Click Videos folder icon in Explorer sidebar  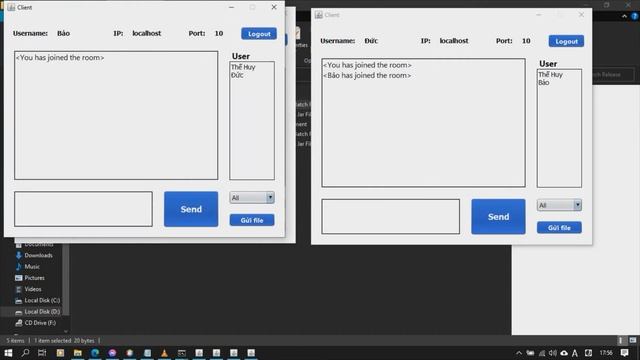click(19, 289)
